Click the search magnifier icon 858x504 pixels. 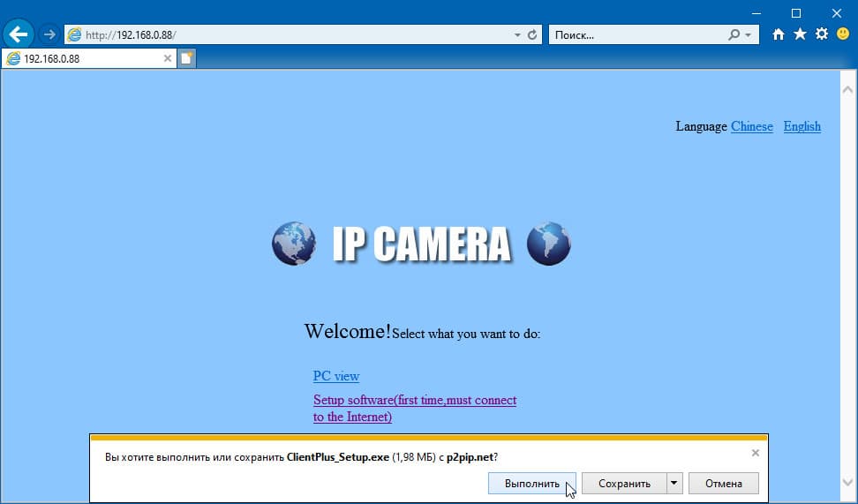(734, 35)
